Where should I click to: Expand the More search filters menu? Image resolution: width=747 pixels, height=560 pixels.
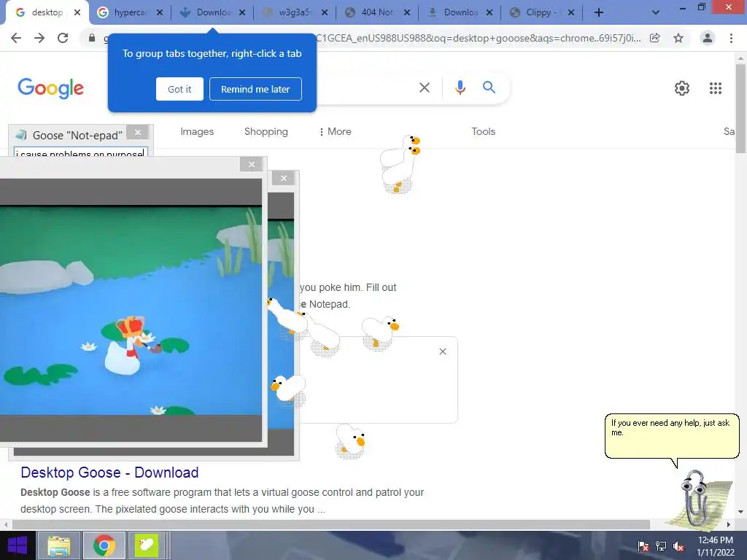[x=336, y=131]
